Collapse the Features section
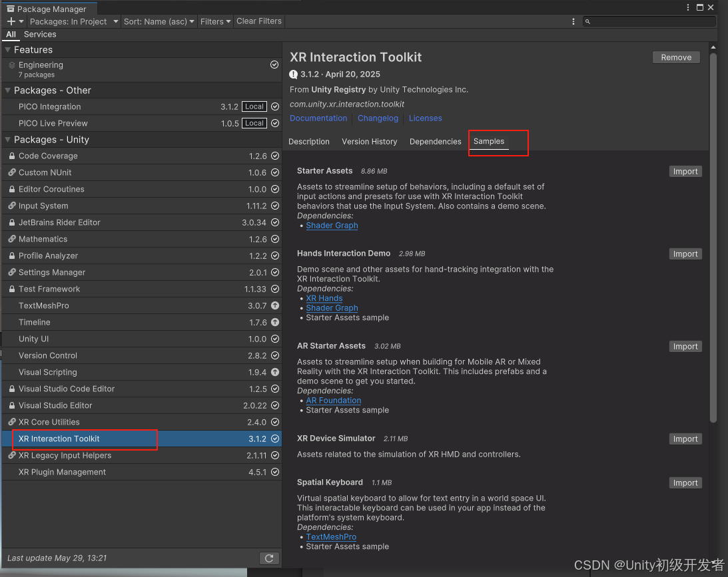728x577 pixels. point(7,50)
